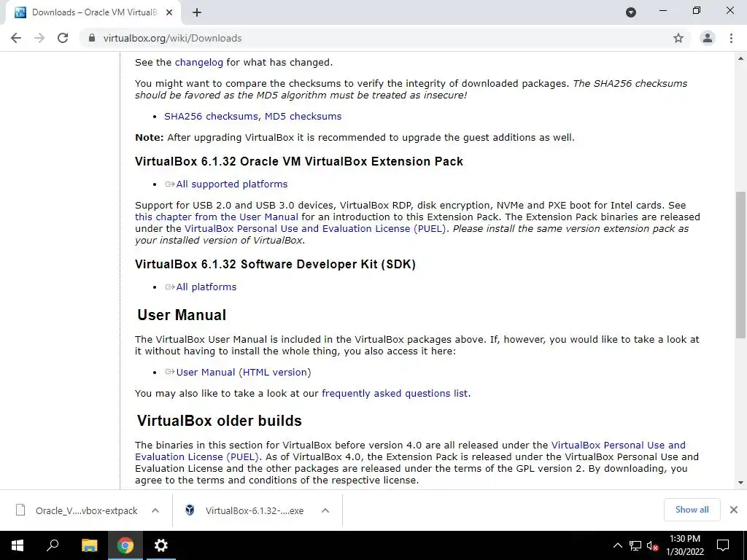This screenshot has height=560, width=747.
Task: Download Extension Pack for All supported platforms
Action: [231, 184]
